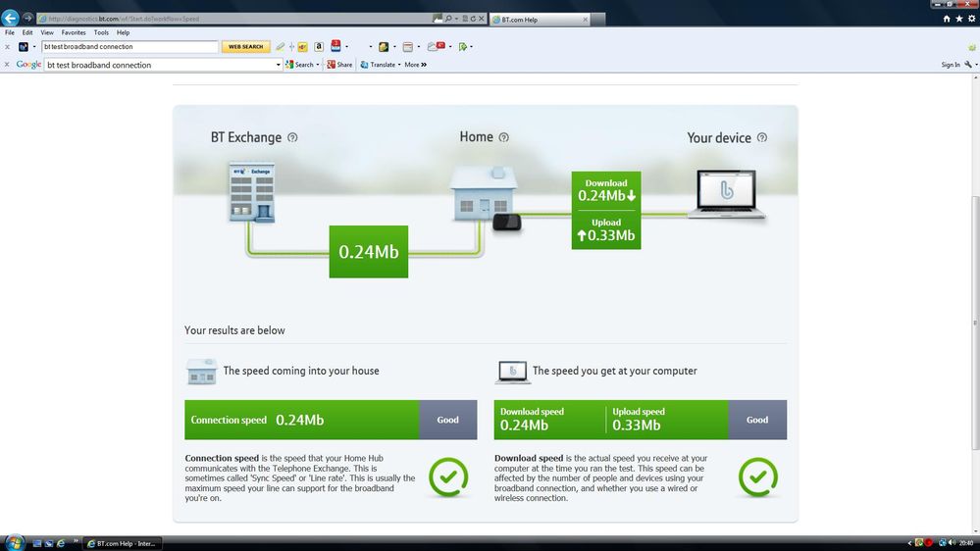980x551 pixels.
Task: Click the Sign In link
Action: click(951, 65)
